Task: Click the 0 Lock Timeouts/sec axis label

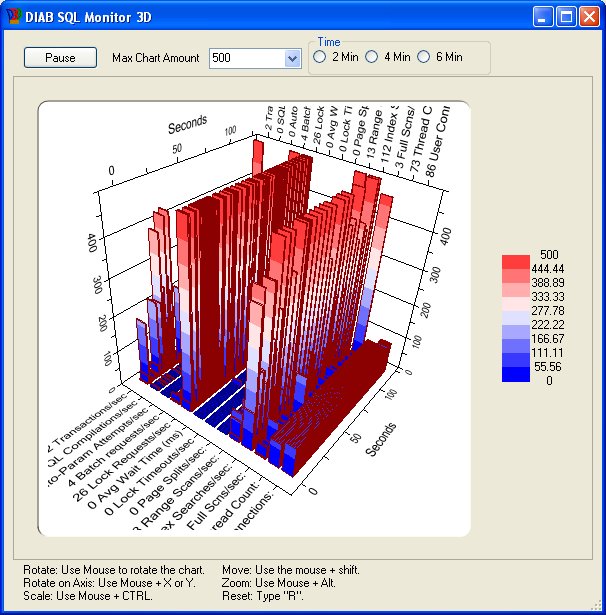Action: tap(149, 477)
